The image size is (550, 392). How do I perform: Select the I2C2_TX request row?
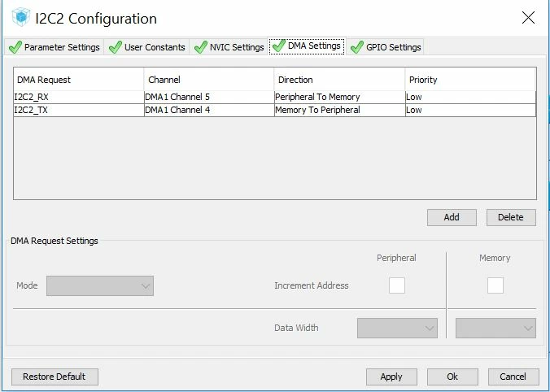point(275,110)
